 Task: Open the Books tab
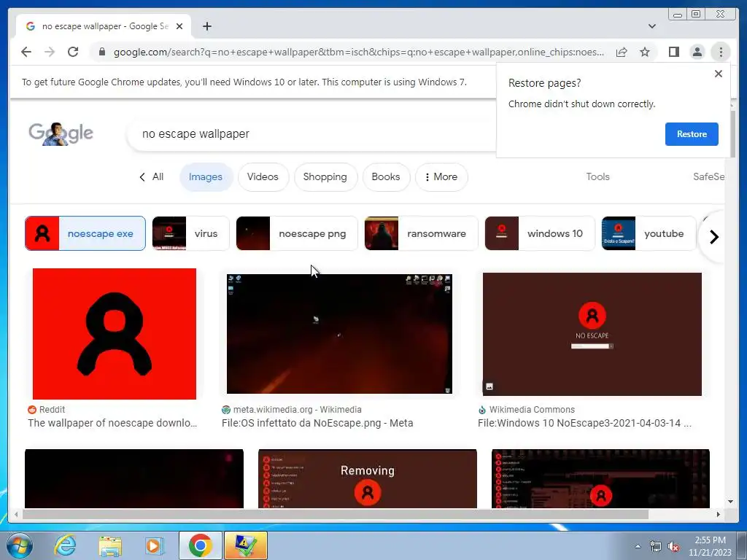tap(385, 176)
